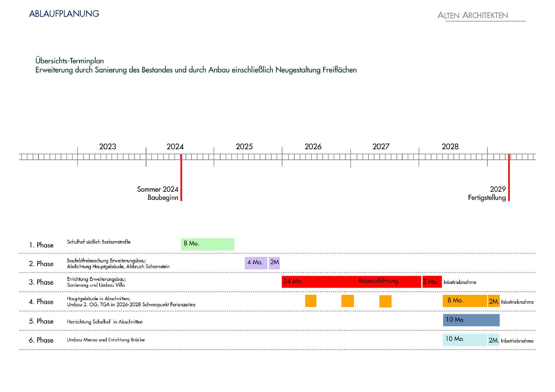Click the small purple 2M block

pos(274,263)
